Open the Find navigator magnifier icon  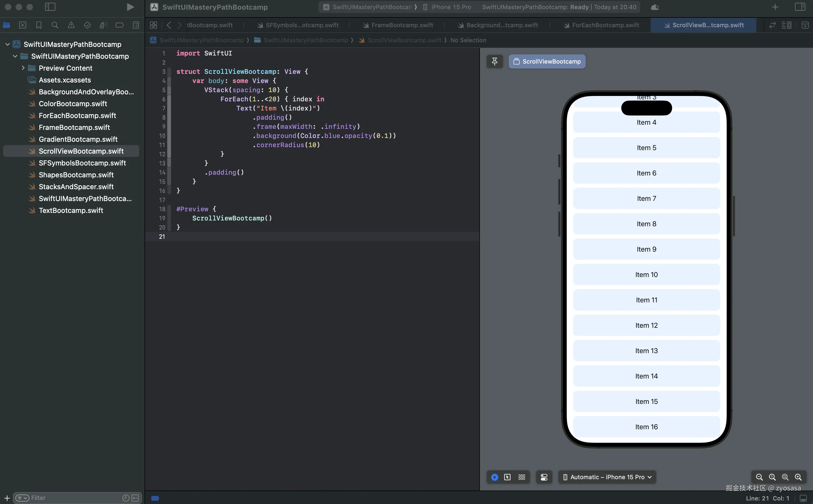click(x=55, y=25)
